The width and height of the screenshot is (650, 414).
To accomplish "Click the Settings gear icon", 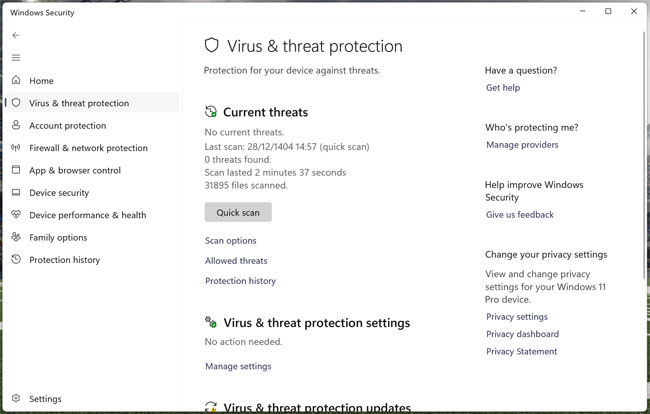I will [x=16, y=398].
